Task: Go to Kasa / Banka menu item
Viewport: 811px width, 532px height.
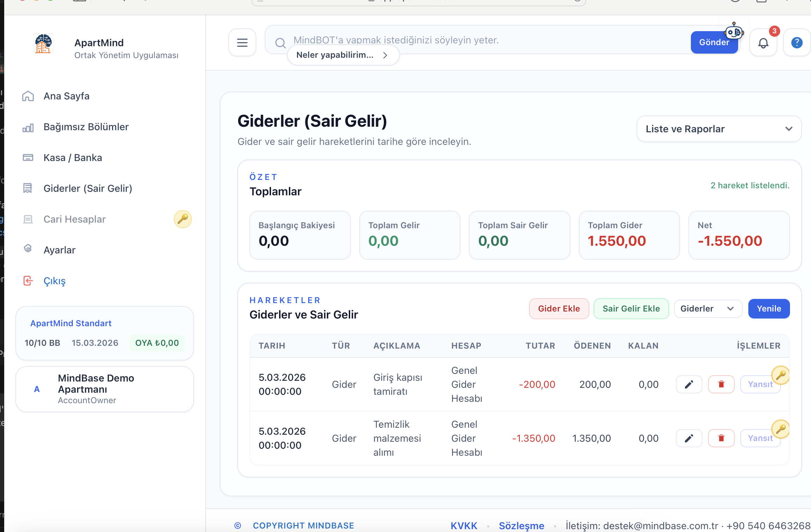Action: [72, 157]
